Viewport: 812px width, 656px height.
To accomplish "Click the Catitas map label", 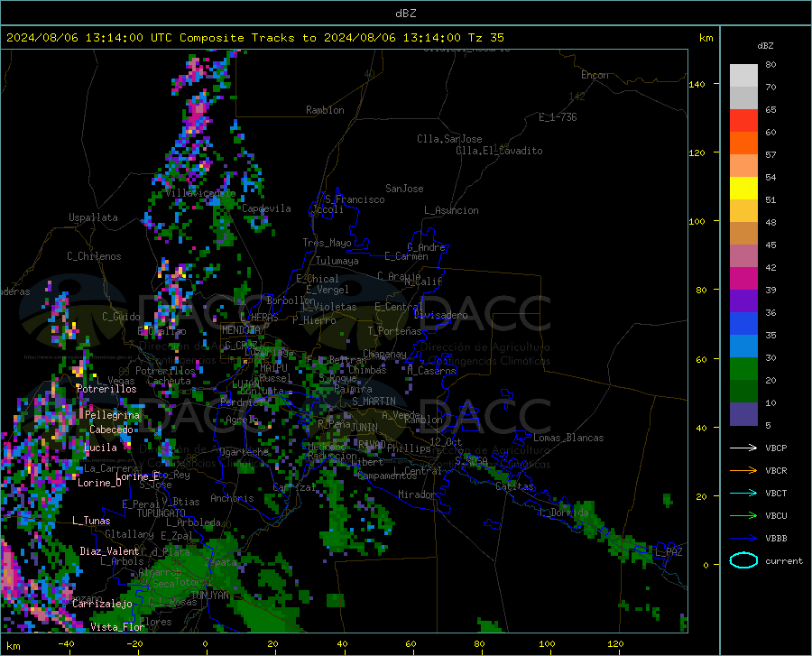I will tap(514, 486).
